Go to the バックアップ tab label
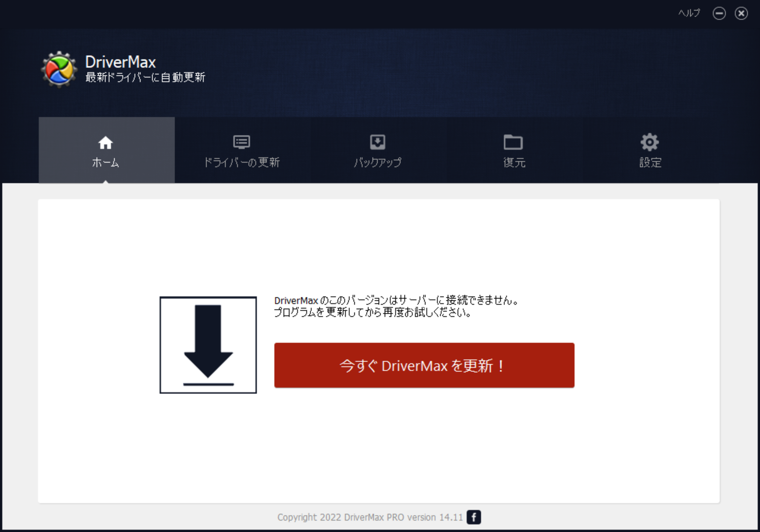 point(377,163)
